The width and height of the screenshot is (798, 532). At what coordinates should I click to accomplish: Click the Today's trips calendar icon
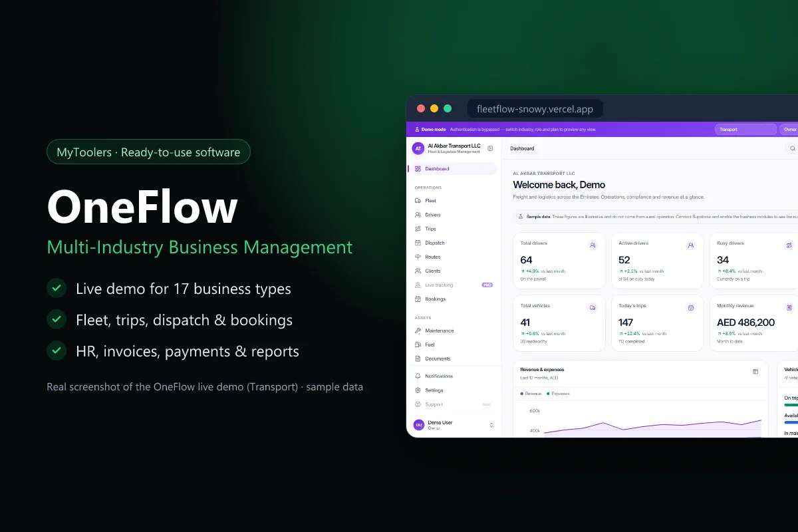click(691, 307)
